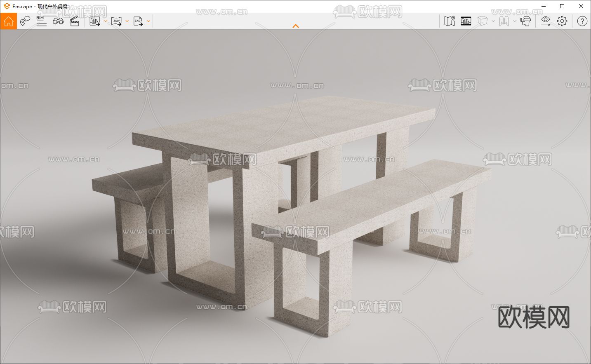Screen dimensions: 591x364
Task: Expand screenshot export options dropdown
Action: [106, 21]
